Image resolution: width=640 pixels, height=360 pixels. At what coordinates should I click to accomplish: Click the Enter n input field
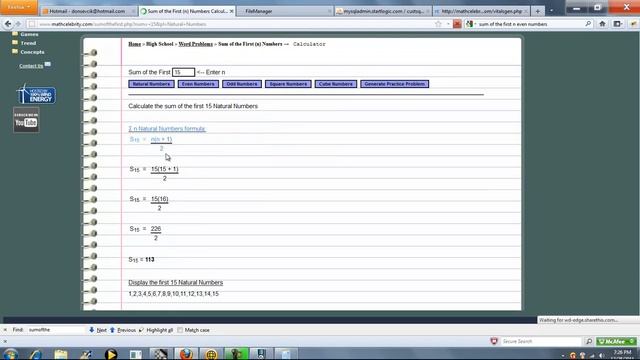(183, 72)
